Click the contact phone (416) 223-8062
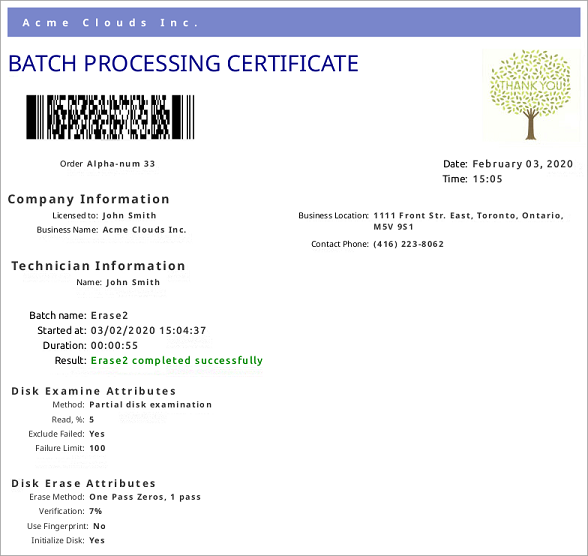 coord(408,244)
